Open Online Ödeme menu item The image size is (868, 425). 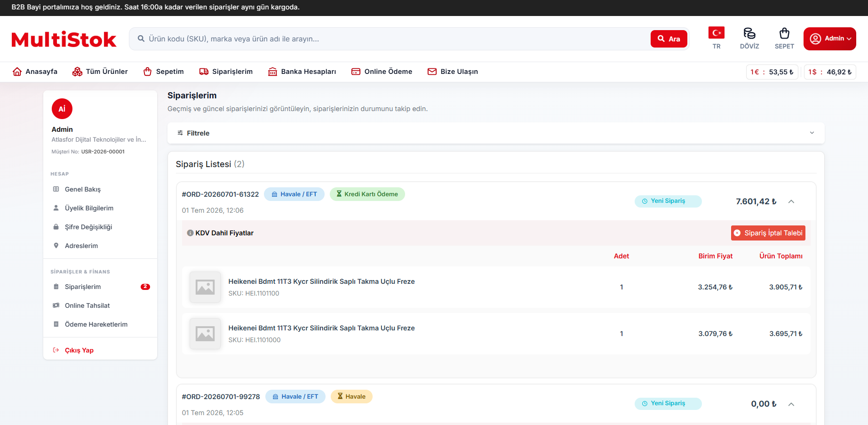(382, 72)
